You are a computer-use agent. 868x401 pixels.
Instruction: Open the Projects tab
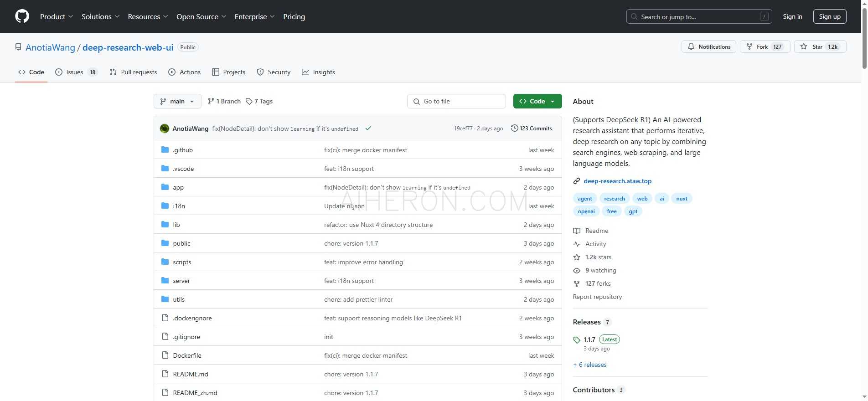(x=229, y=72)
